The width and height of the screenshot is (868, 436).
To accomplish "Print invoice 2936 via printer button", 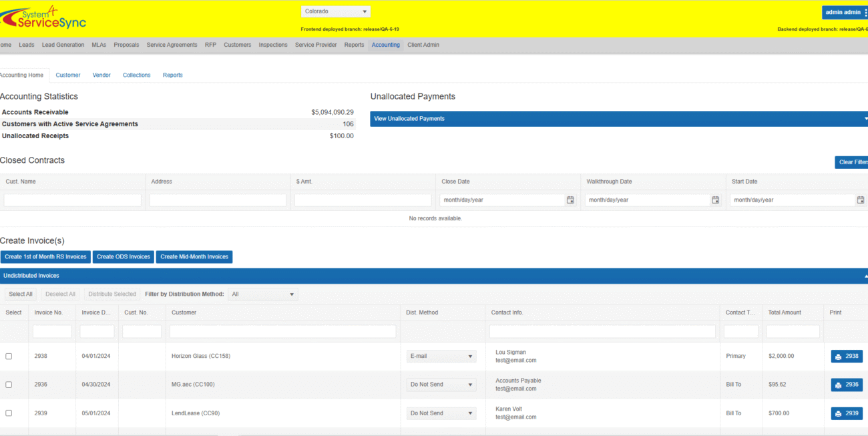I will click(x=847, y=385).
